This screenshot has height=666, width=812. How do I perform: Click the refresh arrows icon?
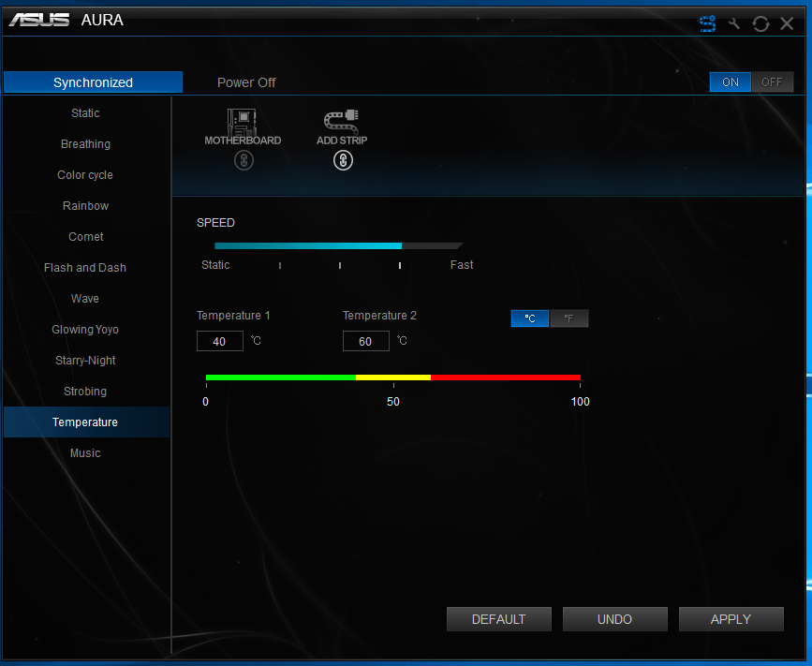coord(760,23)
